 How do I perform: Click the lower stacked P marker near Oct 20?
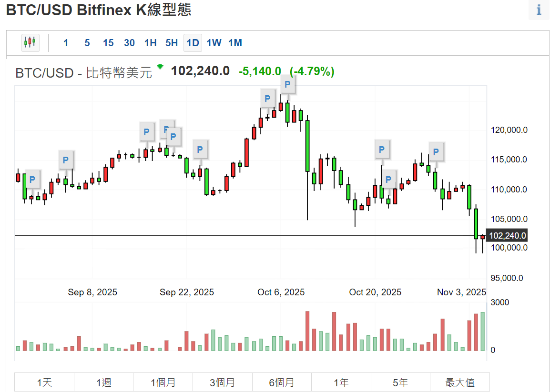388,179
